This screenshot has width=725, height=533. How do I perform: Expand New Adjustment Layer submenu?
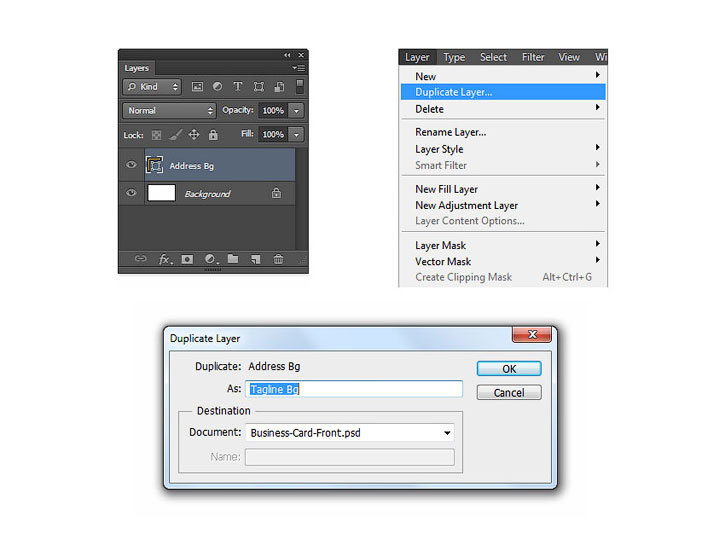click(x=503, y=205)
